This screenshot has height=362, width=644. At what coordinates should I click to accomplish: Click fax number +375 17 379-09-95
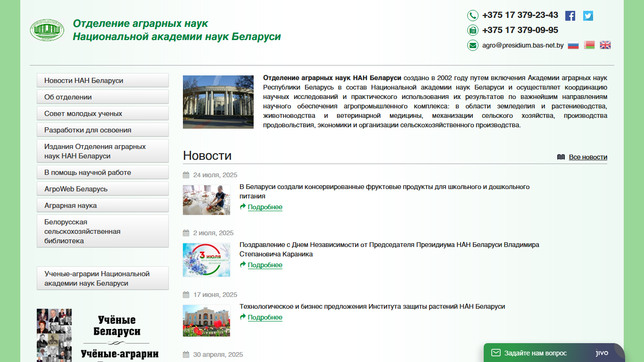(x=520, y=30)
